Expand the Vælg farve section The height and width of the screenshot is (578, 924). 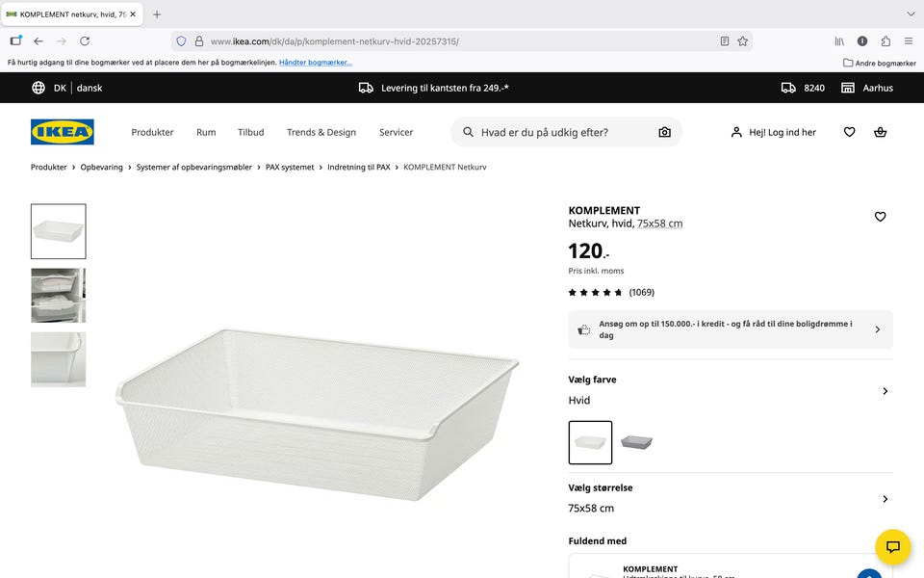885,391
